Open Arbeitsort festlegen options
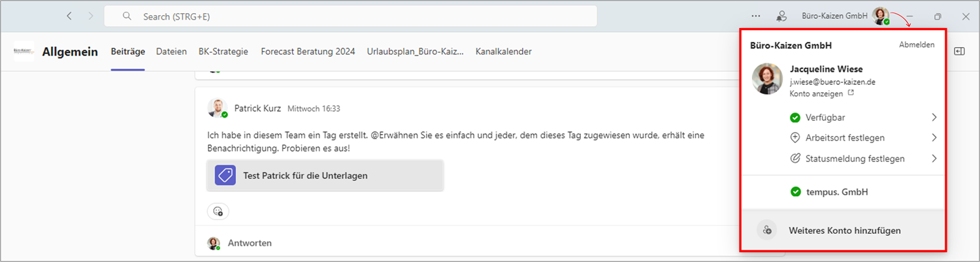Screen dimensions: 980x262 point(864,138)
